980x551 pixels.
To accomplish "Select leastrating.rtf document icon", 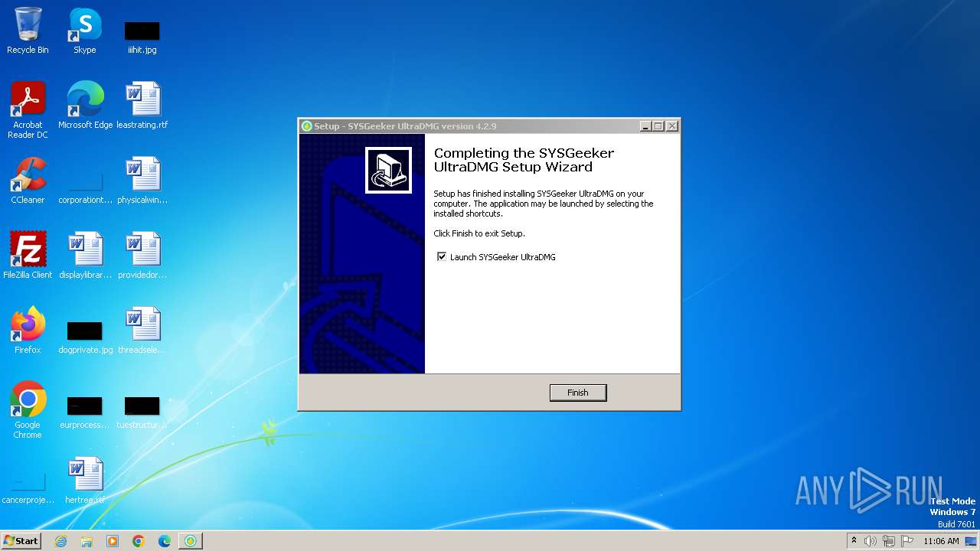I will pos(142,106).
